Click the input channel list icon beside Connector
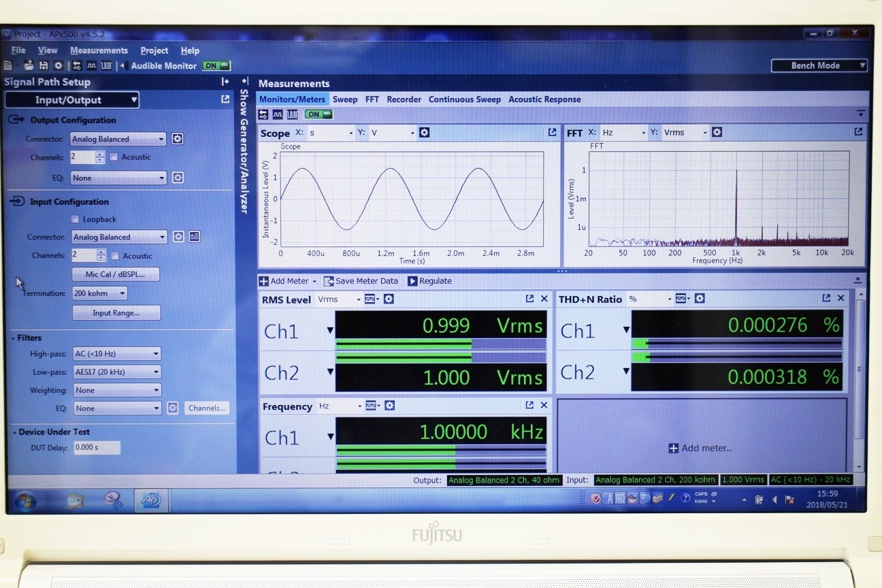Image resolution: width=882 pixels, height=588 pixels. tap(195, 237)
